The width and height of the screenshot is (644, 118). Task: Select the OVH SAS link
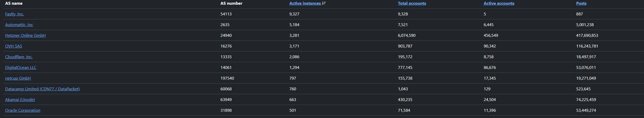click(x=14, y=46)
